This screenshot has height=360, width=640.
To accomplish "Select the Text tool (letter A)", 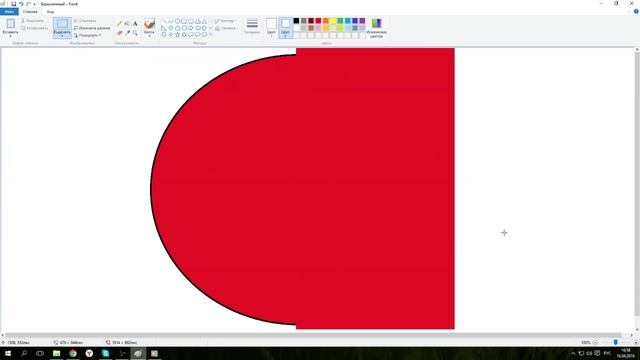I will (135, 24).
